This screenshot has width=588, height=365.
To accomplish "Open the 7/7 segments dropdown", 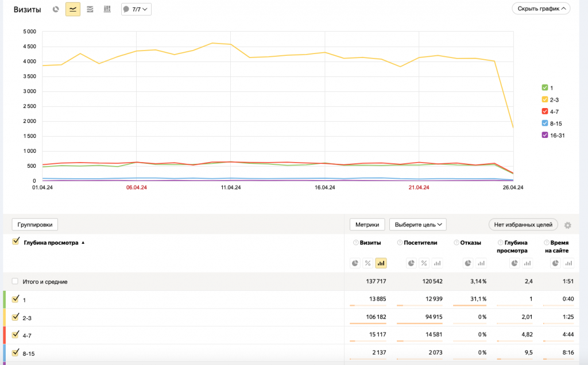I will (136, 9).
